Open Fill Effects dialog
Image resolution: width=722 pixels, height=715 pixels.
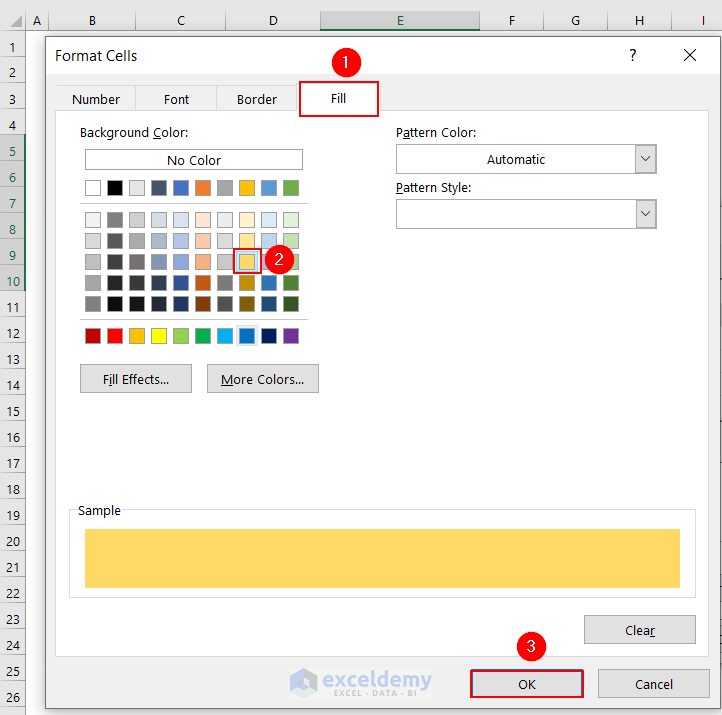point(136,379)
